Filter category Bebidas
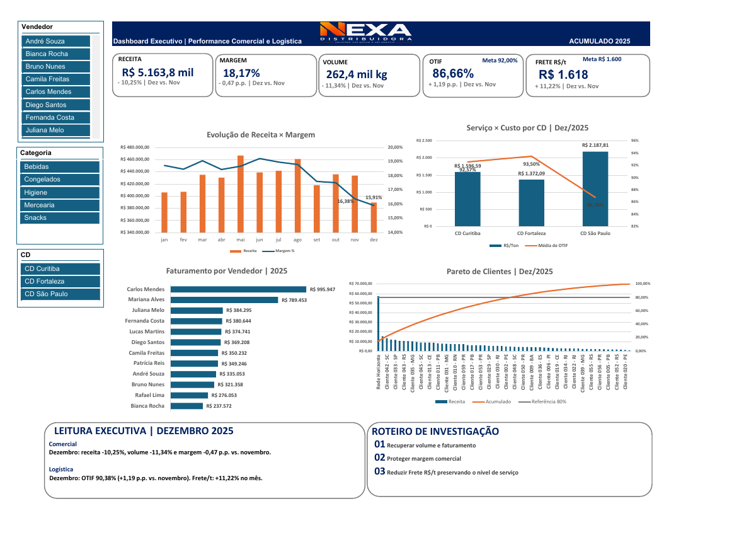The height and width of the screenshot is (535, 756). pos(60,167)
